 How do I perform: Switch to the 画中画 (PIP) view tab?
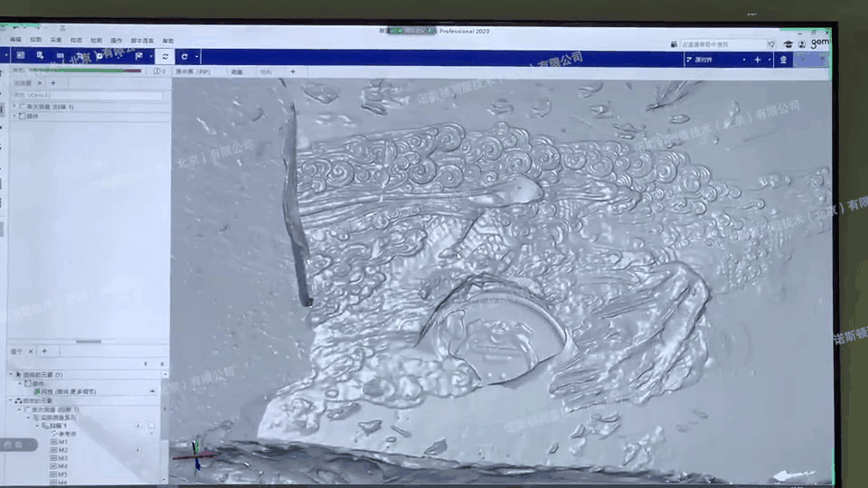[x=192, y=71]
